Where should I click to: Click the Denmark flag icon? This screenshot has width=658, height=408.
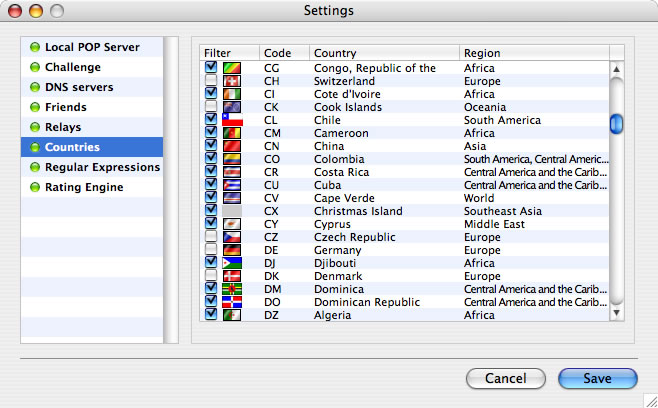tap(231, 276)
